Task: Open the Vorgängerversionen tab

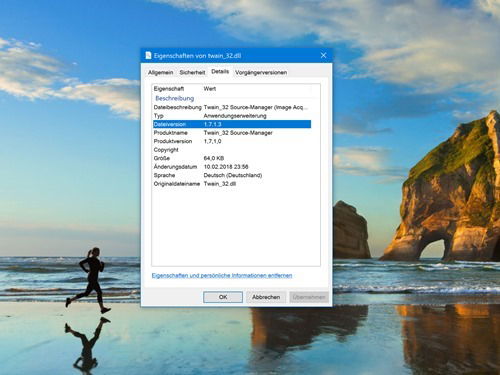Action: click(261, 72)
